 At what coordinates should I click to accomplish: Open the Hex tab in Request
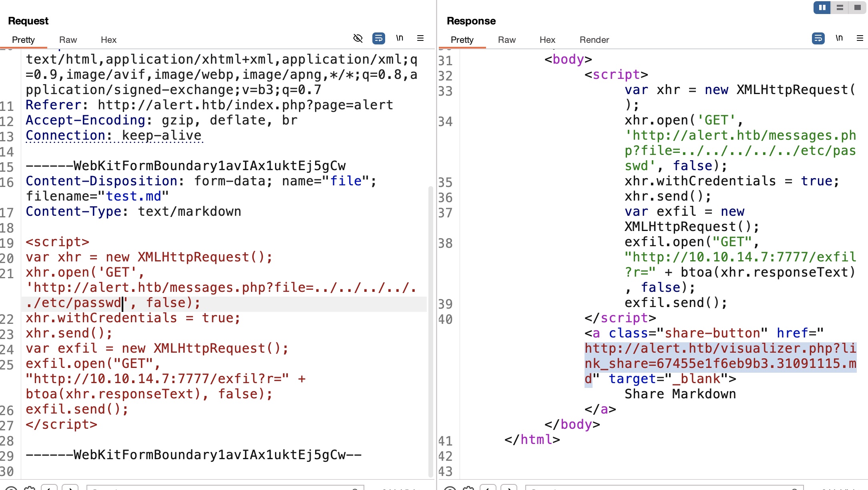point(108,40)
